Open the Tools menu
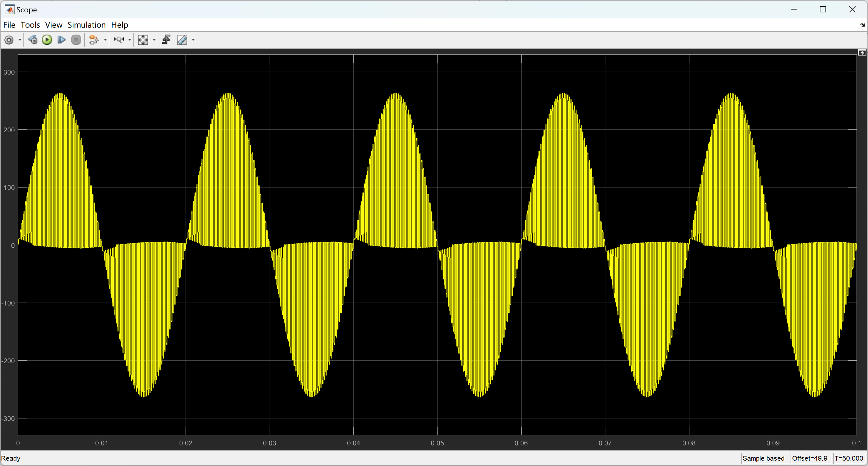 (30, 25)
